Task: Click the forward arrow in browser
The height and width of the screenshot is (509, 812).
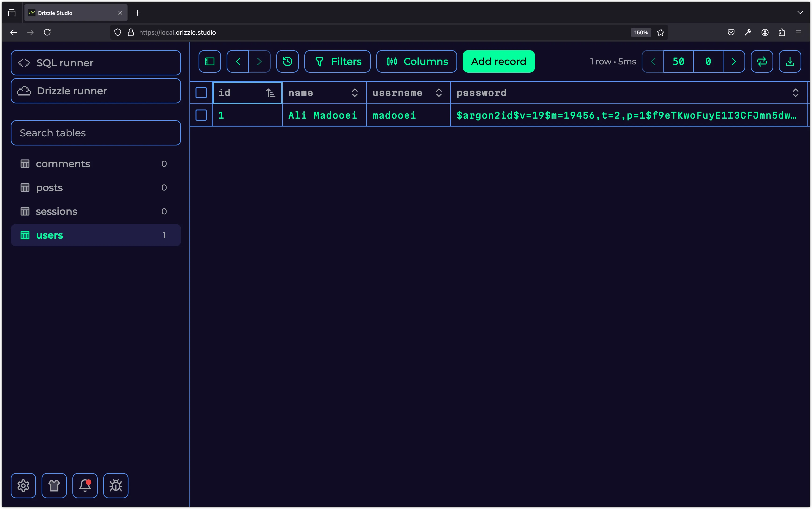Action: point(30,32)
